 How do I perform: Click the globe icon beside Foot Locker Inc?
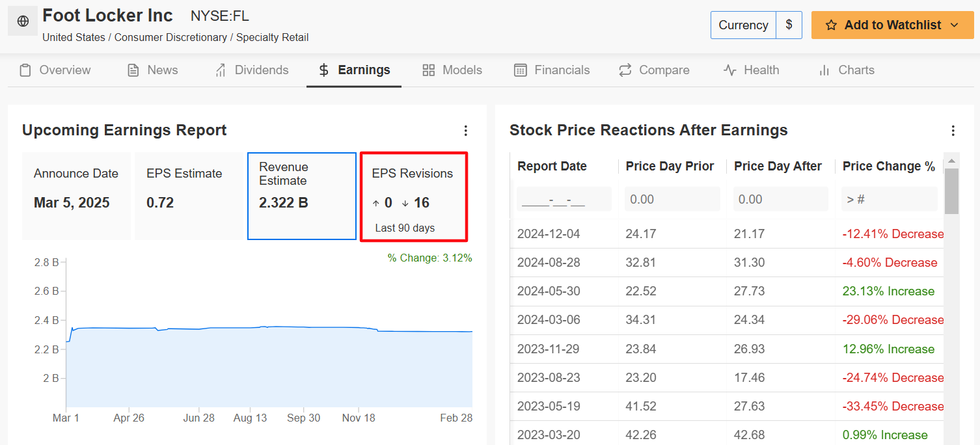(23, 21)
